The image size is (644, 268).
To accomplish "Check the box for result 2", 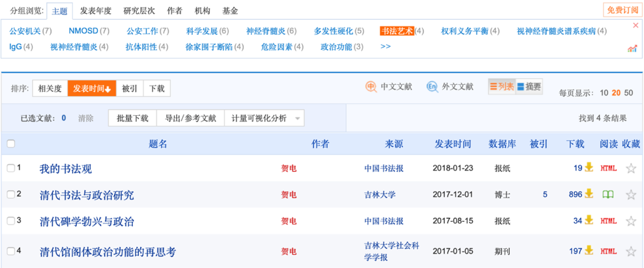I will point(11,194).
